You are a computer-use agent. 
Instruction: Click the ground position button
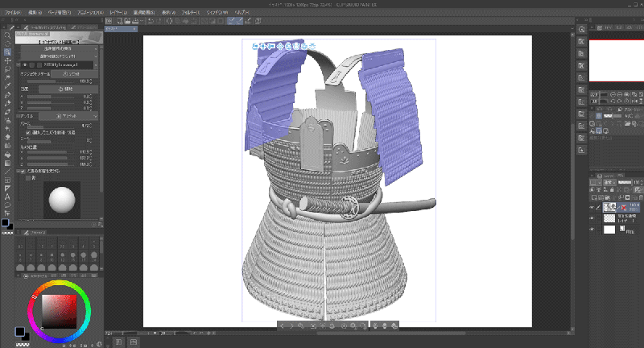69,88
